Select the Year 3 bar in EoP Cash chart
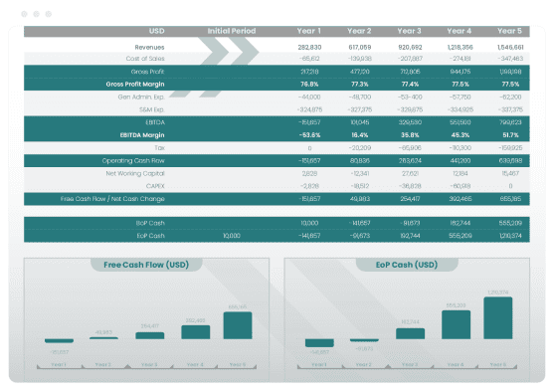The height and width of the screenshot is (392, 554). click(x=410, y=333)
